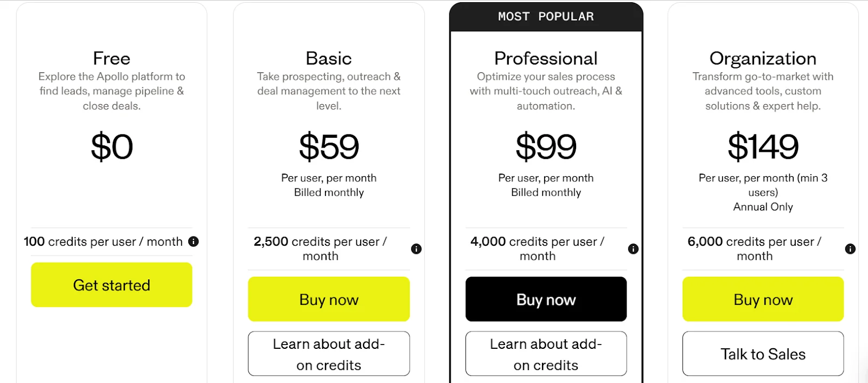Click the Free plan heading
Screen dimensions: 868x383
(x=112, y=58)
